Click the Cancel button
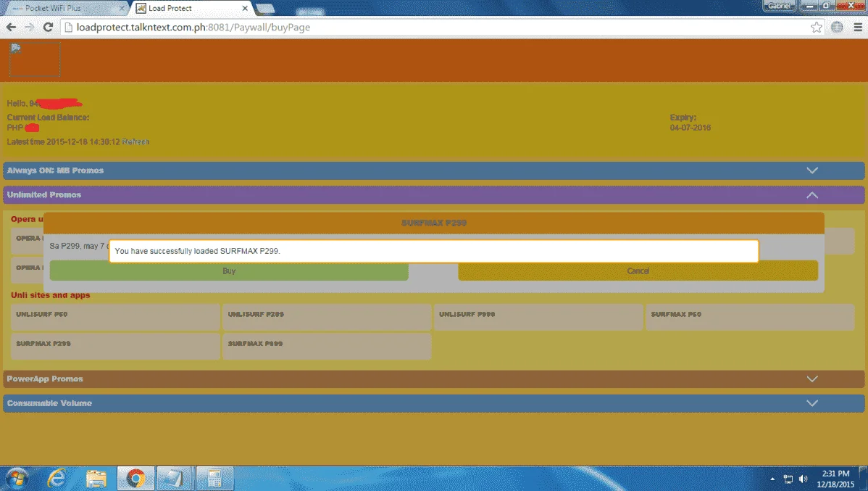 coord(638,271)
